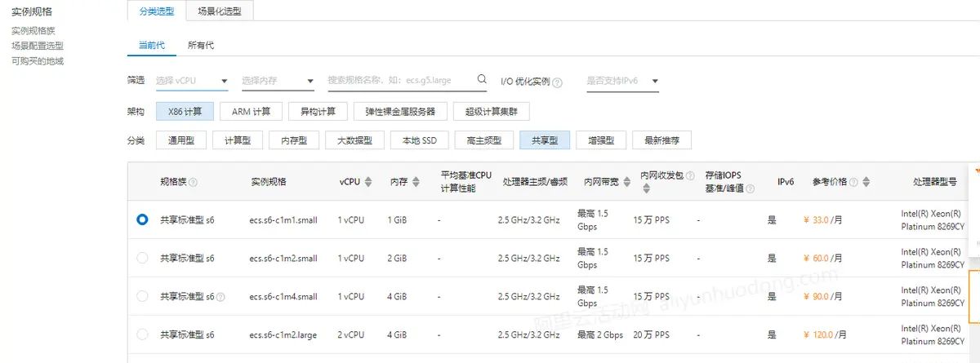
Task: Click the 2 GiB memory cell
Action: pyautogui.click(x=397, y=259)
